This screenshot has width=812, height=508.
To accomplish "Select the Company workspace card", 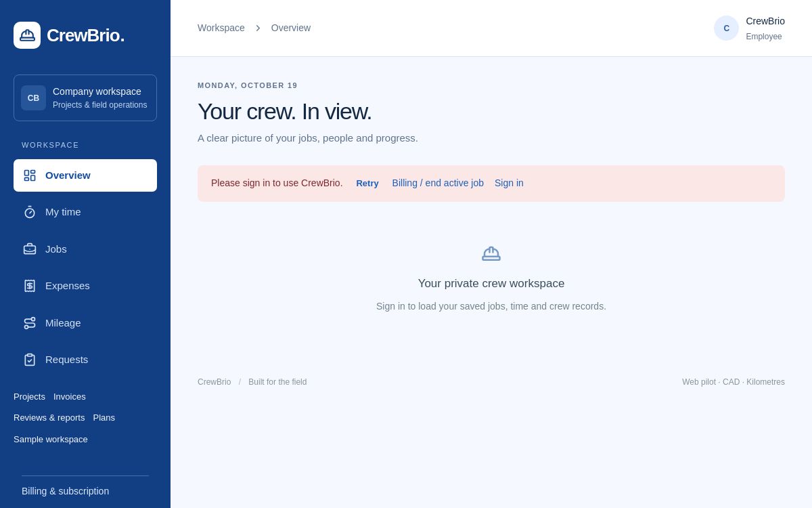I will pyautogui.click(x=85, y=98).
